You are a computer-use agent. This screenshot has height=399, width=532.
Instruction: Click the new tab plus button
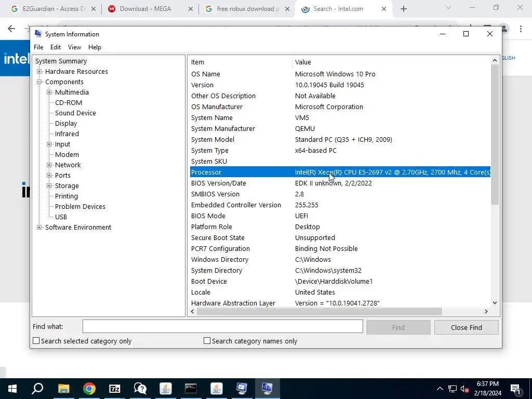tap(403, 9)
